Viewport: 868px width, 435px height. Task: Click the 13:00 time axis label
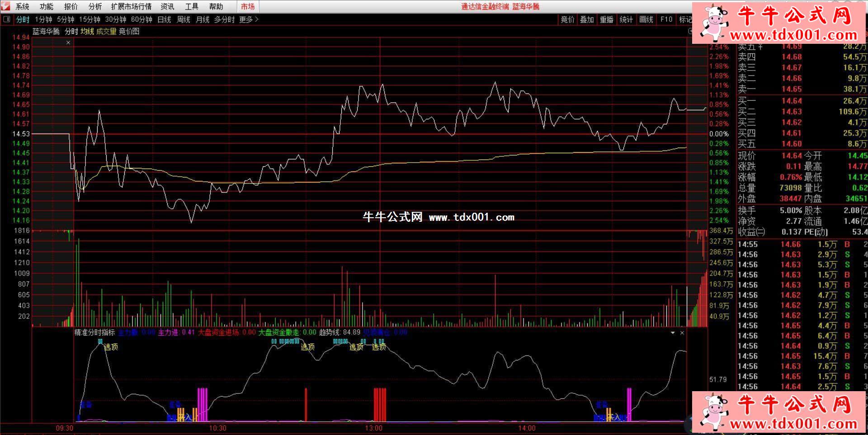[x=373, y=428]
